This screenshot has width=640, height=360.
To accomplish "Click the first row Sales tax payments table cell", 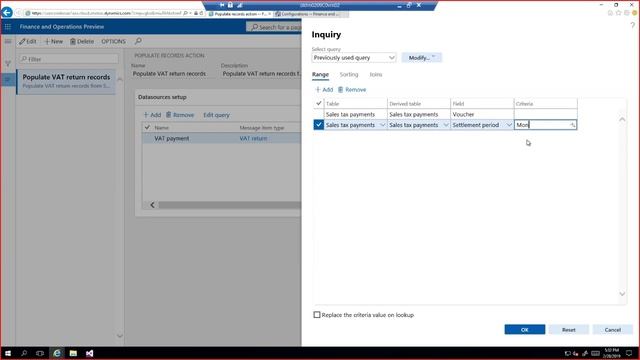I will point(355,114).
